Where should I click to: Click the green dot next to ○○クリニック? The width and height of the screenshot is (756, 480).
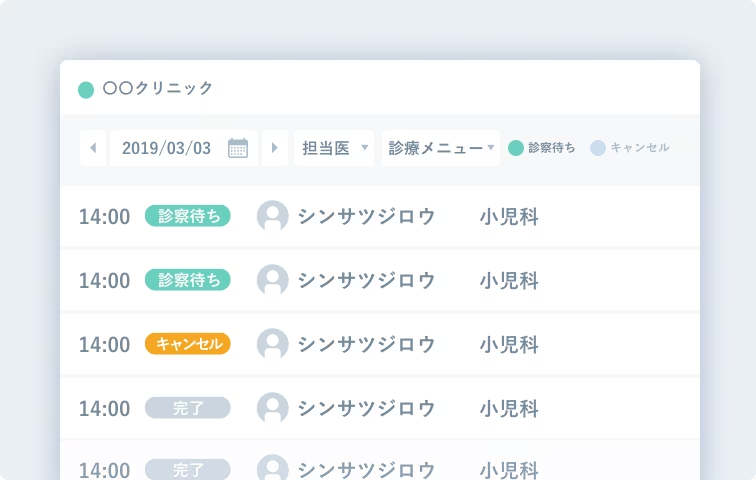(x=86, y=90)
